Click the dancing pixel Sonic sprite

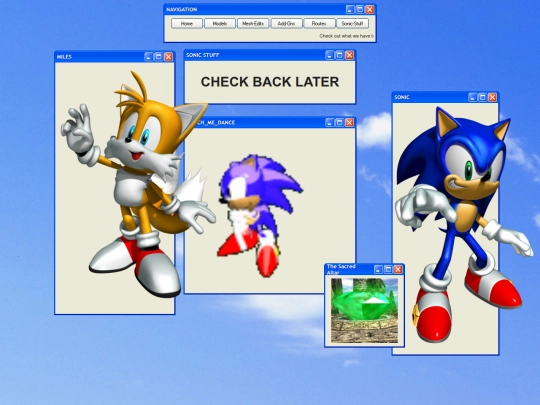click(259, 216)
